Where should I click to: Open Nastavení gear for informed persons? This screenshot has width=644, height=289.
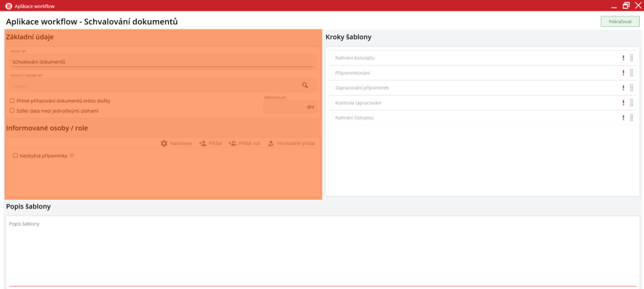(164, 143)
